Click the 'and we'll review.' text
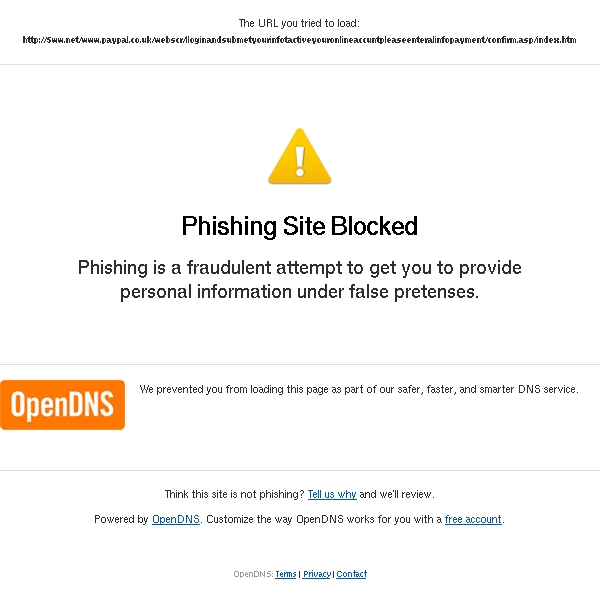 [397, 494]
